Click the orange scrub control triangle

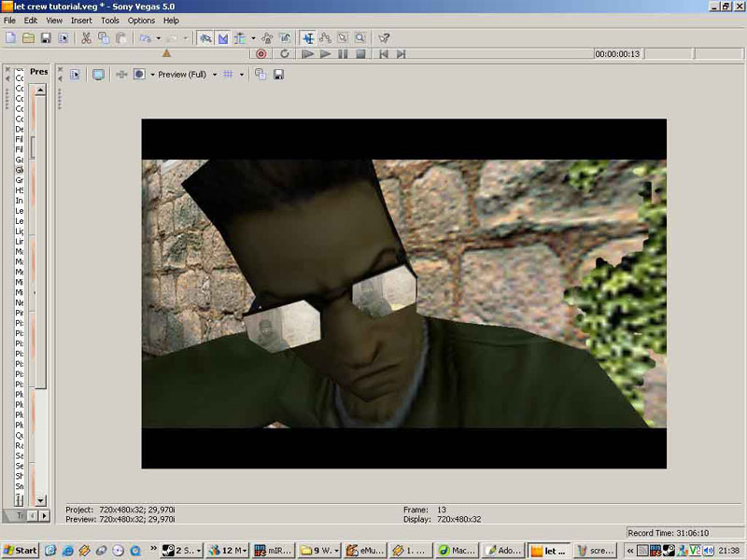pos(166,53)
